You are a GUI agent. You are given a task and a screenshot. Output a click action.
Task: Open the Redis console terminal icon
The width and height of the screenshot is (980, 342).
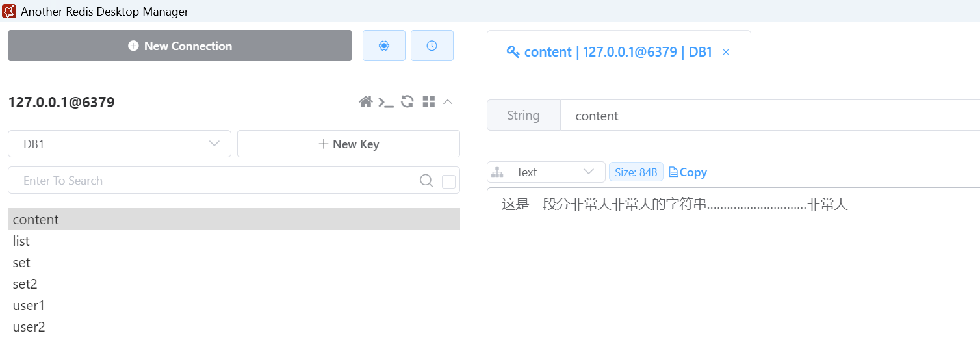click(x=386, y=102)
